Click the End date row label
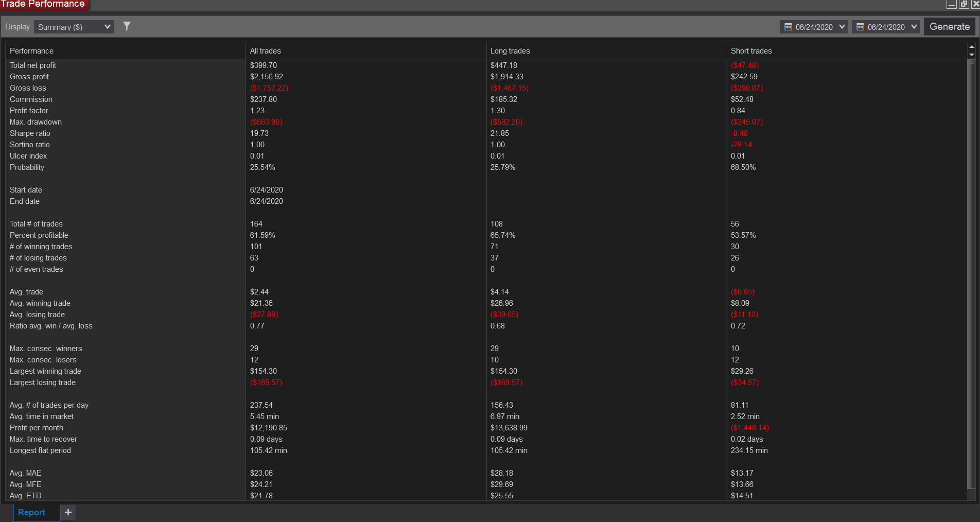Viewport: 980px width, 522px height. click(x=25, y=201)
